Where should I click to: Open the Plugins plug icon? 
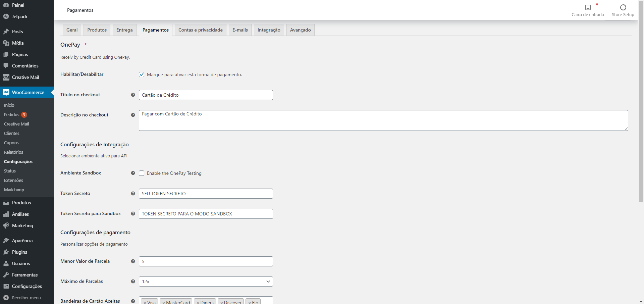tap(6, 252)
